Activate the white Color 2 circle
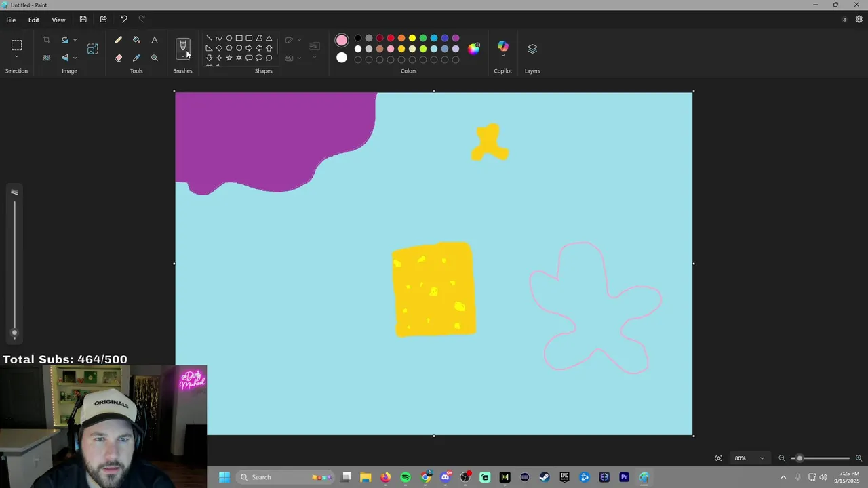The width and height of the screenshot is (868, 488). 342,58
